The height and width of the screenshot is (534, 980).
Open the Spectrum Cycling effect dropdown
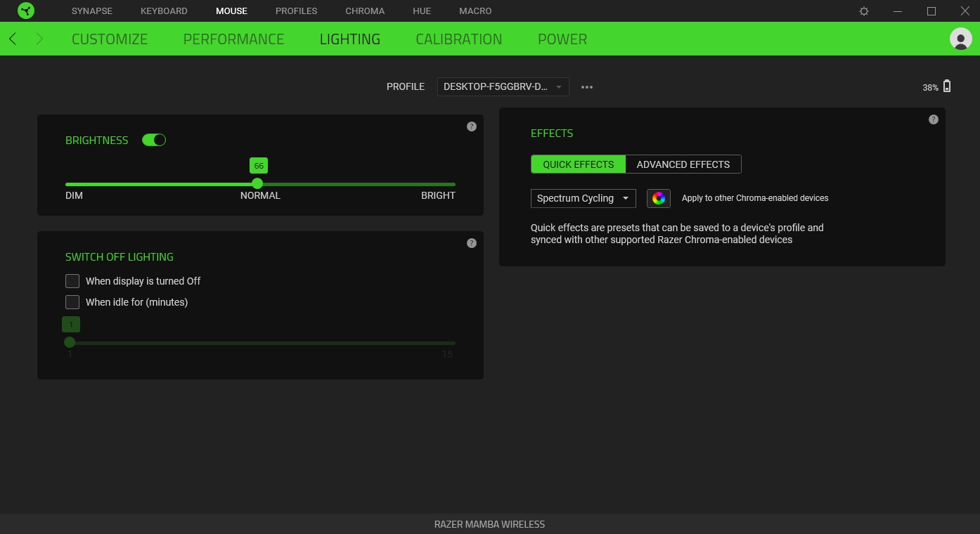(584, 198)
